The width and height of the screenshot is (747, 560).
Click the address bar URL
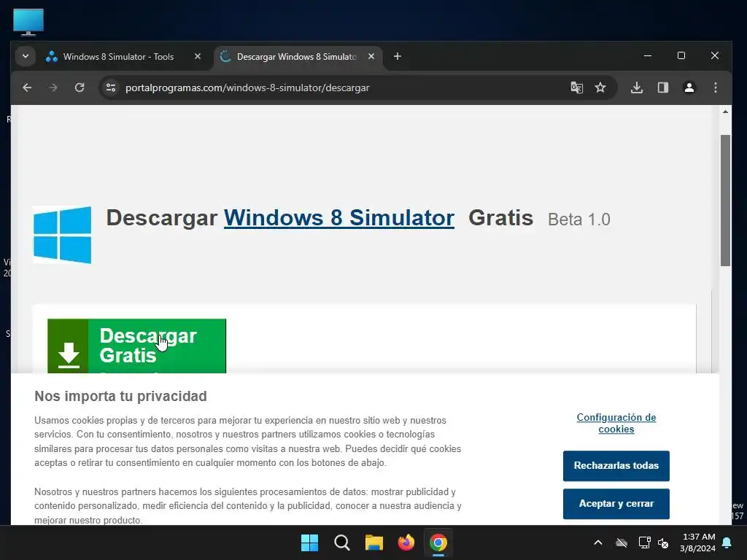tap(247, 87)
